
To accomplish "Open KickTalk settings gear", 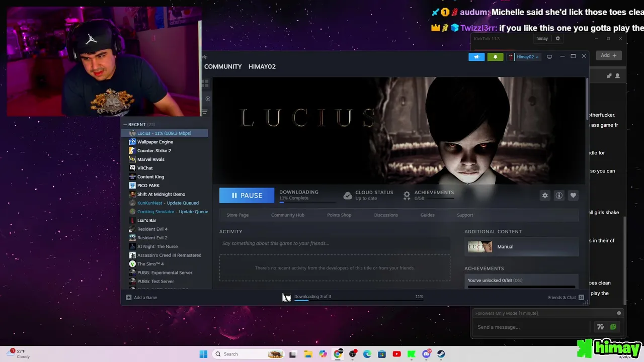I will 557,39.
